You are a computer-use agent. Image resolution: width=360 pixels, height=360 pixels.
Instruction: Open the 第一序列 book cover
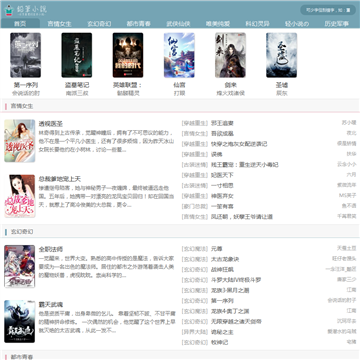pyautogui.click(x=26, y=55)
